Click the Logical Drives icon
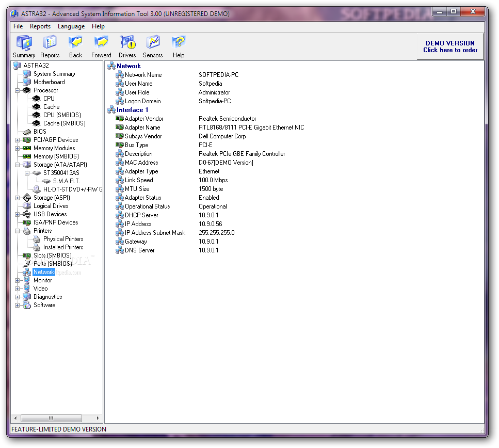499x448 pixels. (x=27, y=206)
